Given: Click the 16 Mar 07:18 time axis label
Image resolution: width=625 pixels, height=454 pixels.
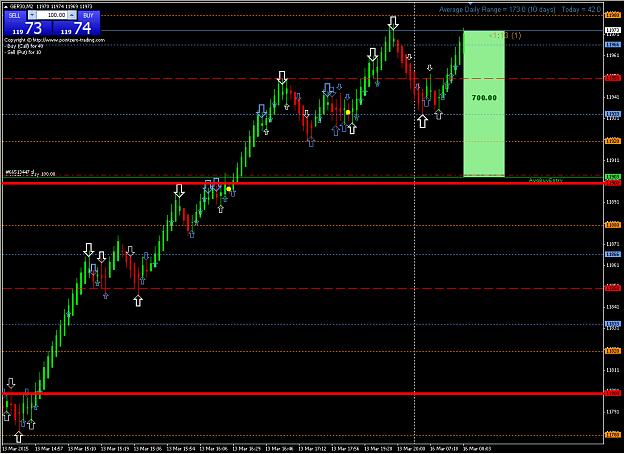Looking at the screenshot, I should click(x=444, y=449).
